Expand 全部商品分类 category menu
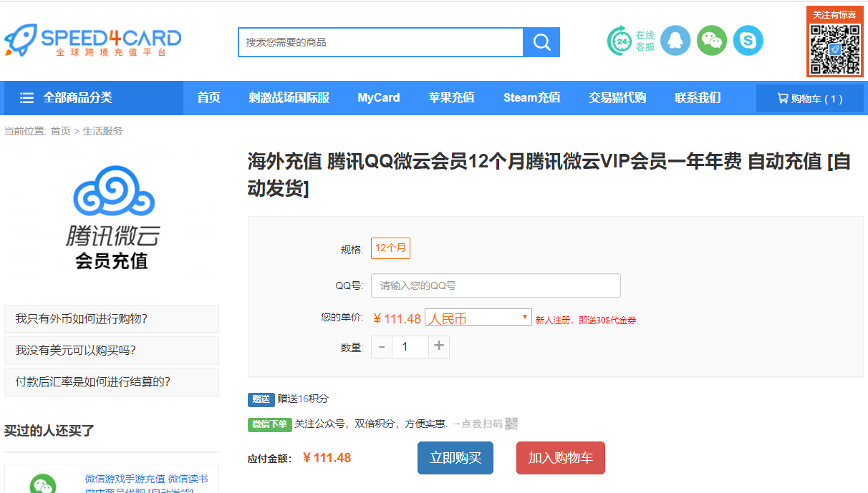The image size is (868, 493). point(94,98)
